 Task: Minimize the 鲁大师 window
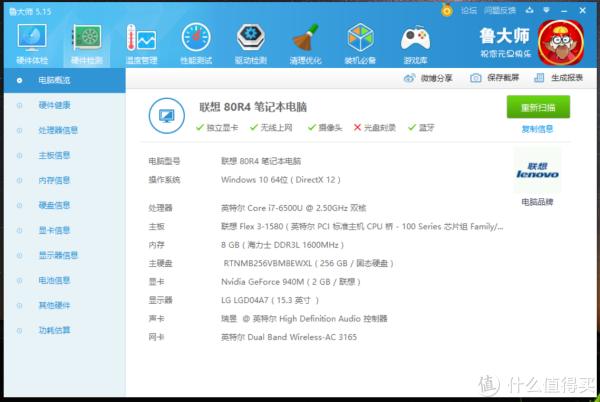coord(564,11)
